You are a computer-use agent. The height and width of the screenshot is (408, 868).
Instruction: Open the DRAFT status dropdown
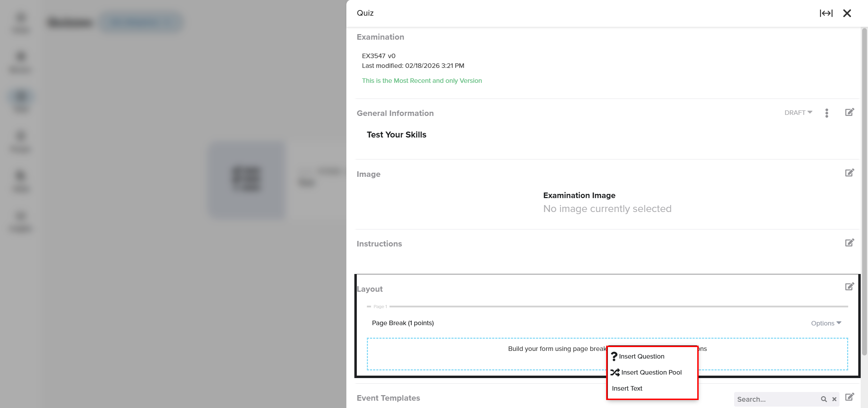[798, 113]
